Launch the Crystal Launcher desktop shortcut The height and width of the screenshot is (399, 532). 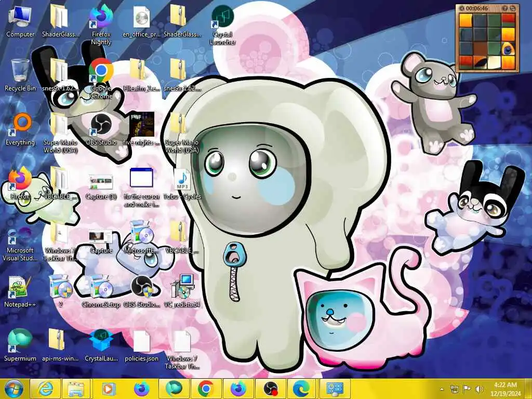point(222,25)
